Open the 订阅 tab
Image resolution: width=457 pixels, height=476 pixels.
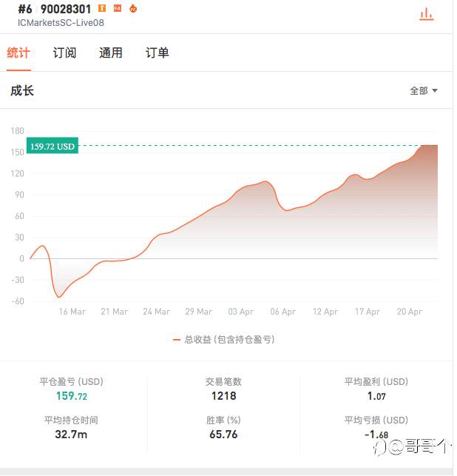click(64, 53)
